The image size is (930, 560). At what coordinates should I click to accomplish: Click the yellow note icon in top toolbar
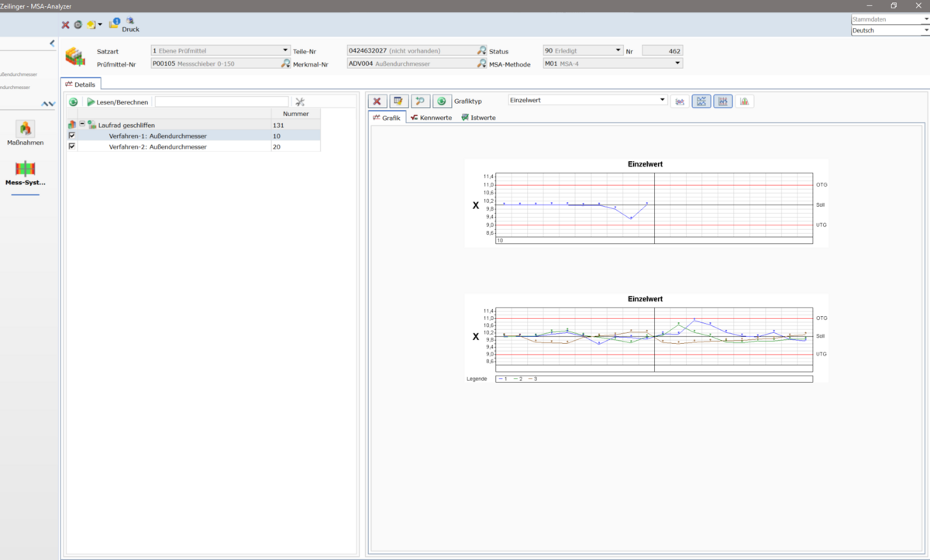pyautogui.click(x=91, y=25)
